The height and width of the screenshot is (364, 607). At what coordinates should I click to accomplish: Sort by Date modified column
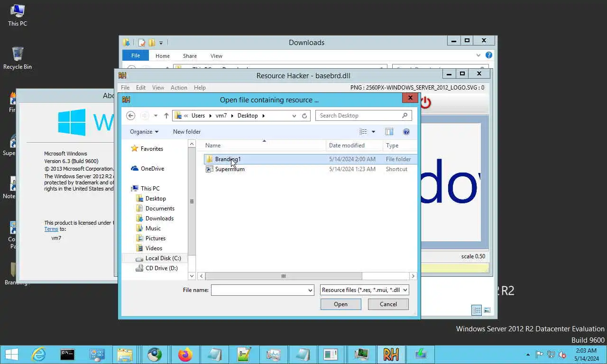[354, 146]
